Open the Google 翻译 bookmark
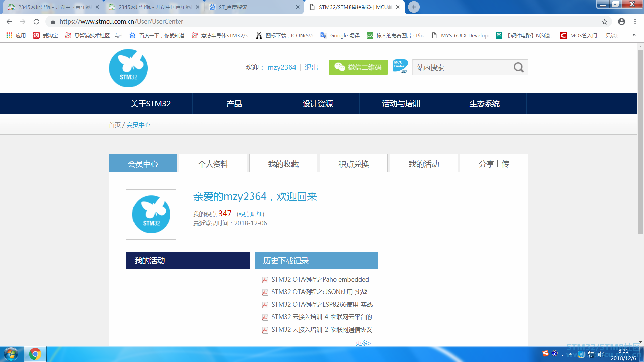Screen dimensions: 644x362 [x=340, y=35]
